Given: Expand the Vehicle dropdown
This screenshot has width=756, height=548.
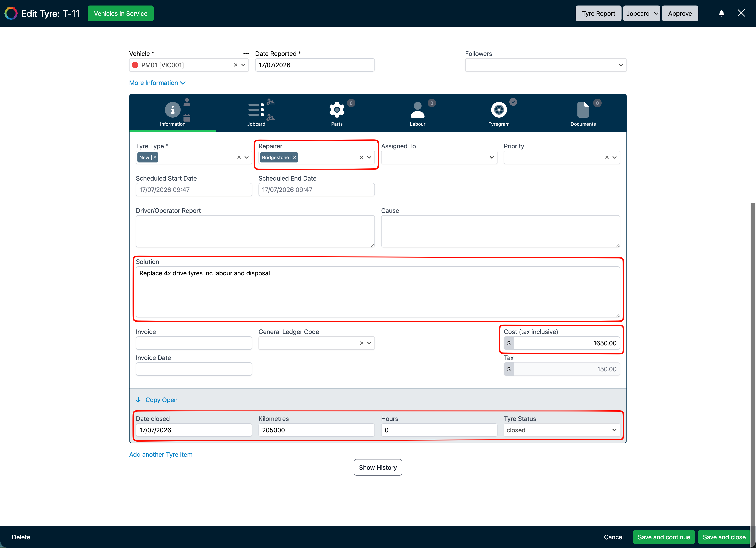Looking at the screenshot, I should [243, 65].
